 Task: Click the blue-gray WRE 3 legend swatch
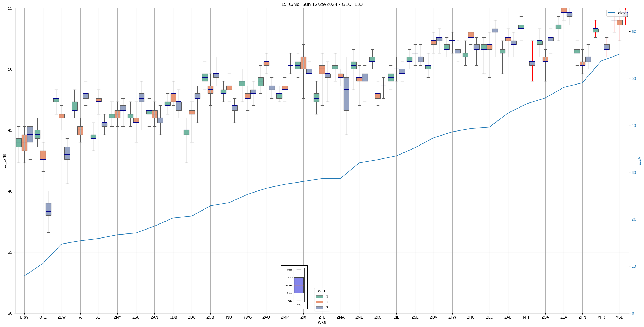coord(319,308)
